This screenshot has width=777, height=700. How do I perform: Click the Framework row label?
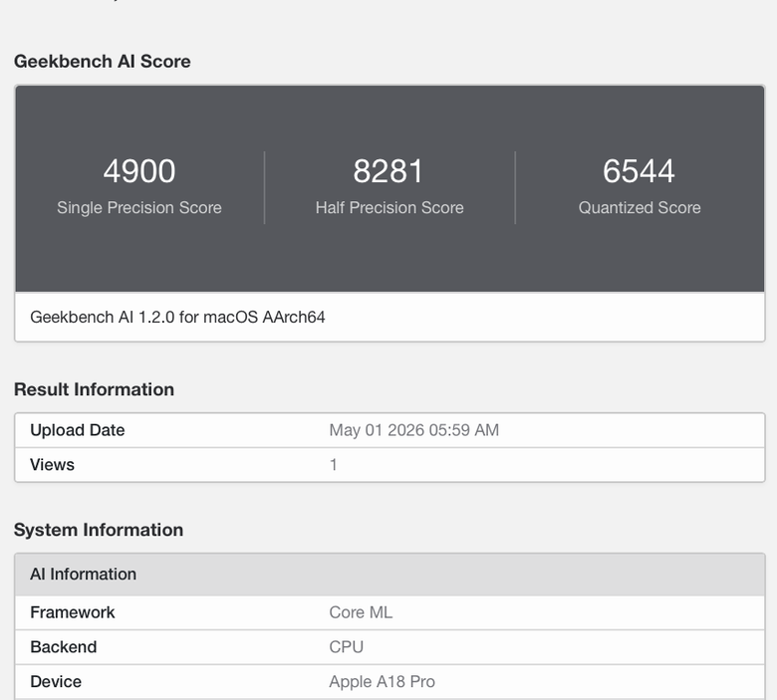tap(73, 612)
